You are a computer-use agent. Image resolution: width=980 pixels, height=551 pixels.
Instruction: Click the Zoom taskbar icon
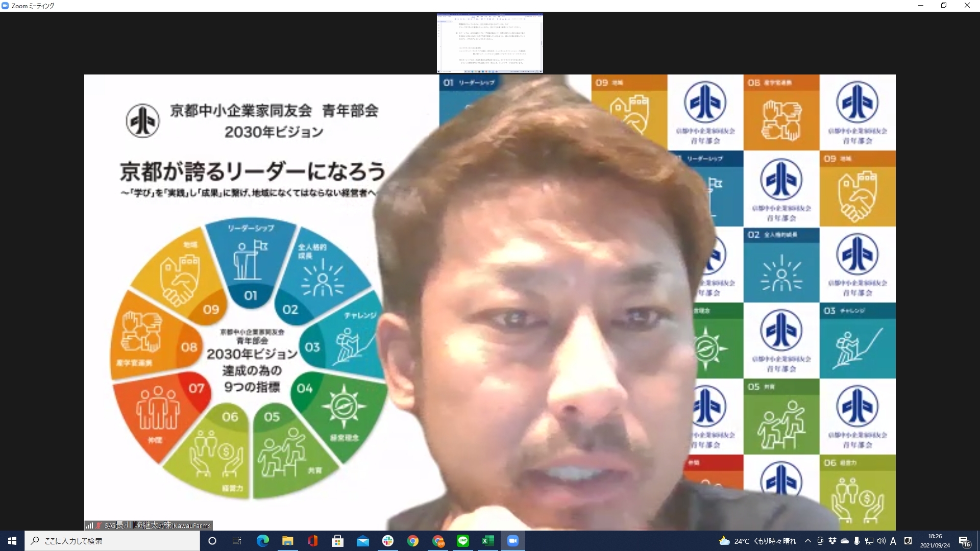tap(513, 541)
